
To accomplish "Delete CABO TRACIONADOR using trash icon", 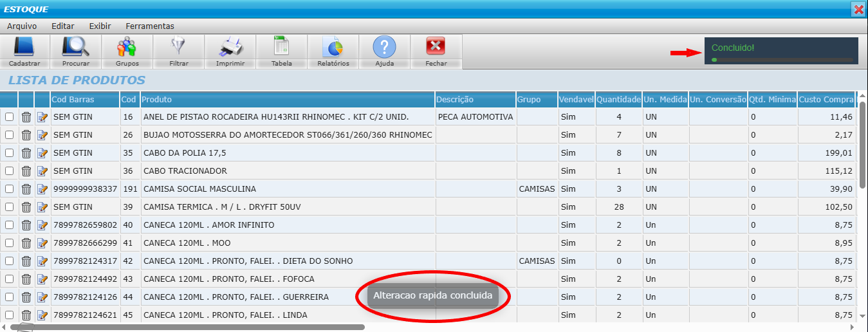I will (26, 171).
